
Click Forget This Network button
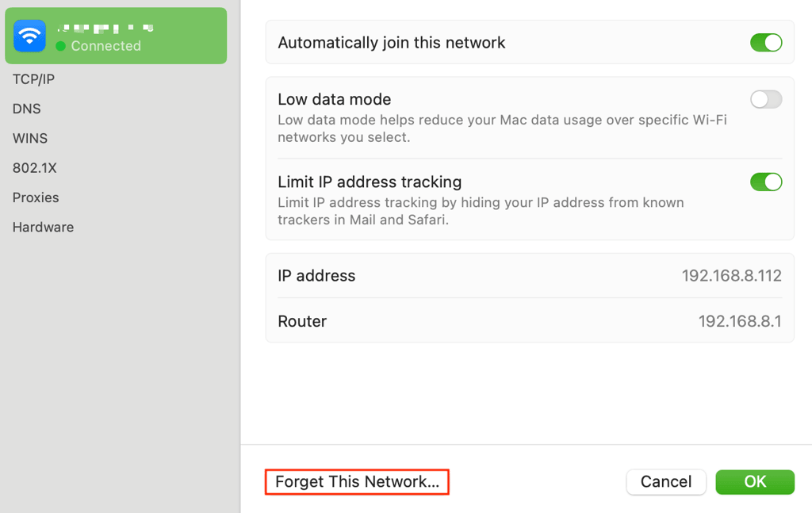pos(357,482)
